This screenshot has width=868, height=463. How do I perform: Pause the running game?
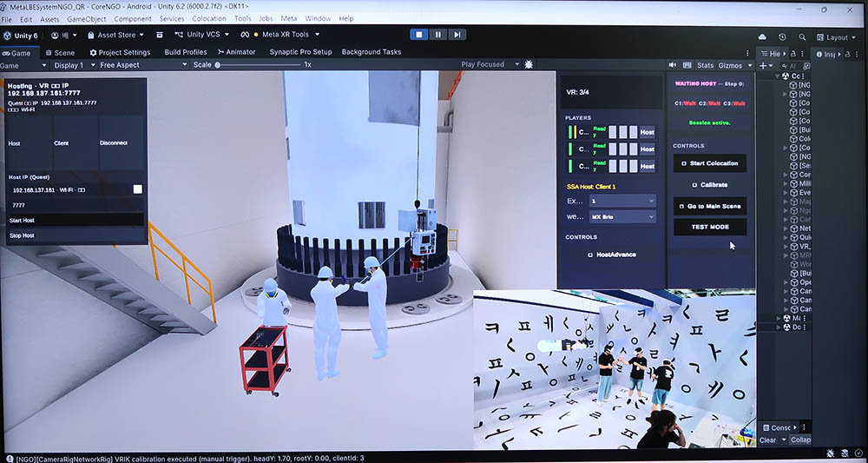[437, 35]
